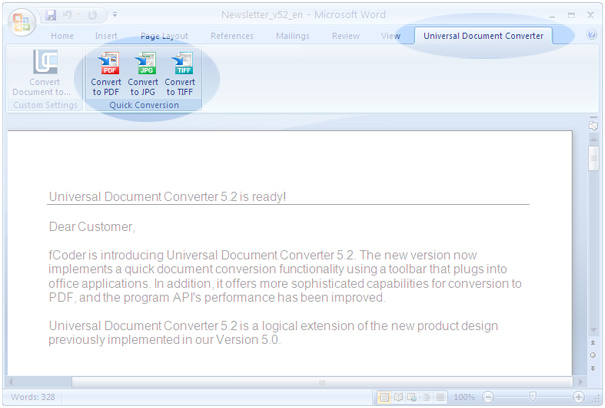
Task: Minimize the Word window
Action: click(x=552, y=16)
